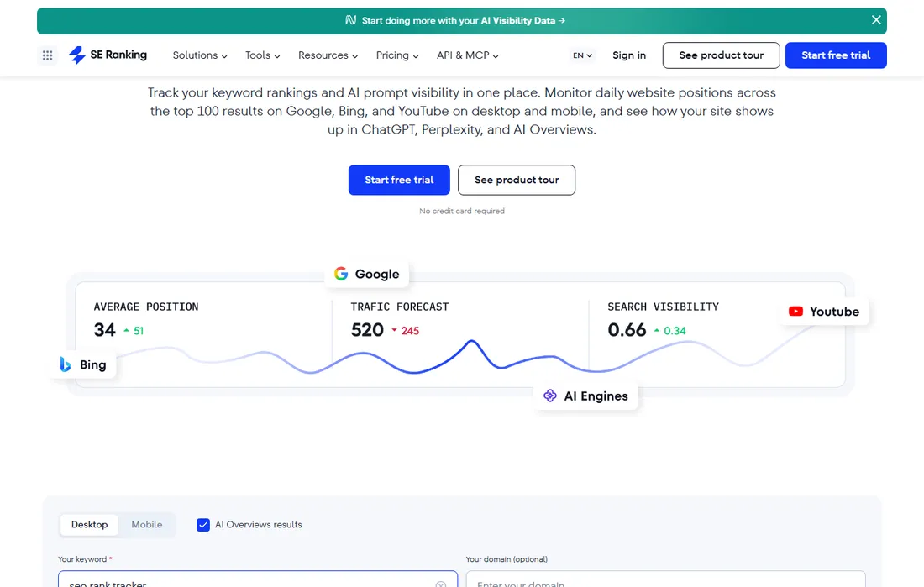This screenshot has height=587, width=924.
Task: Click the Search Visibility value 0.66
Action: (x=627, y=329)
